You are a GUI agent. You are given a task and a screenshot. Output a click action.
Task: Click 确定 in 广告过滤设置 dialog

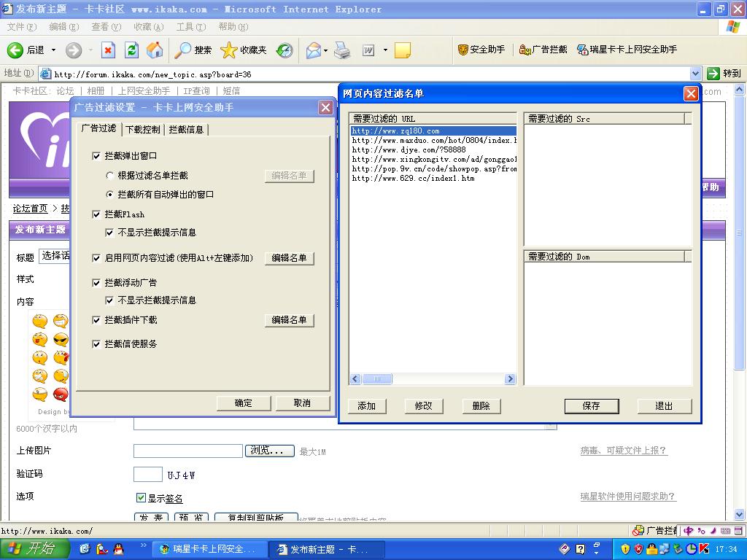tap(244, 402)
